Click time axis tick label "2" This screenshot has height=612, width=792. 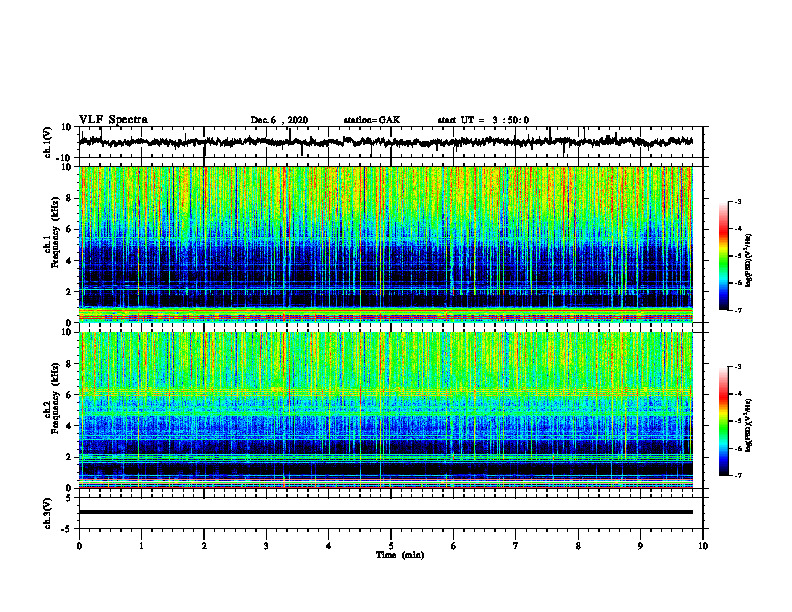[x=204, y=546]
